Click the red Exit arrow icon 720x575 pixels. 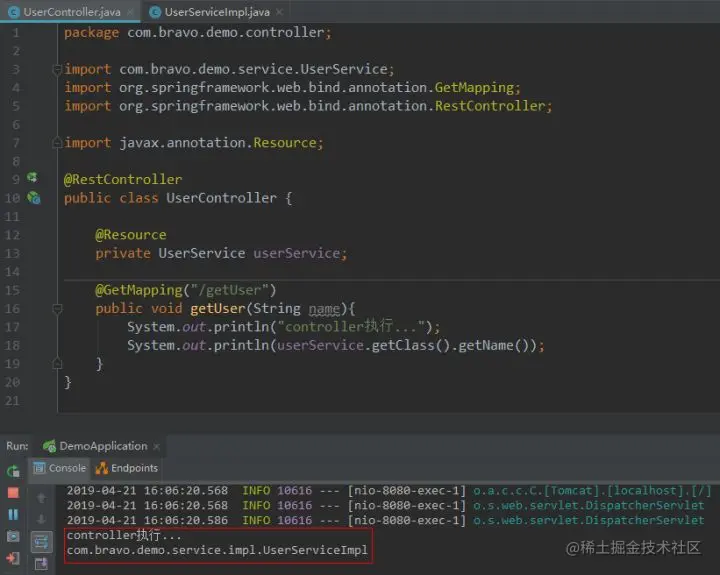tap(13, 558)
